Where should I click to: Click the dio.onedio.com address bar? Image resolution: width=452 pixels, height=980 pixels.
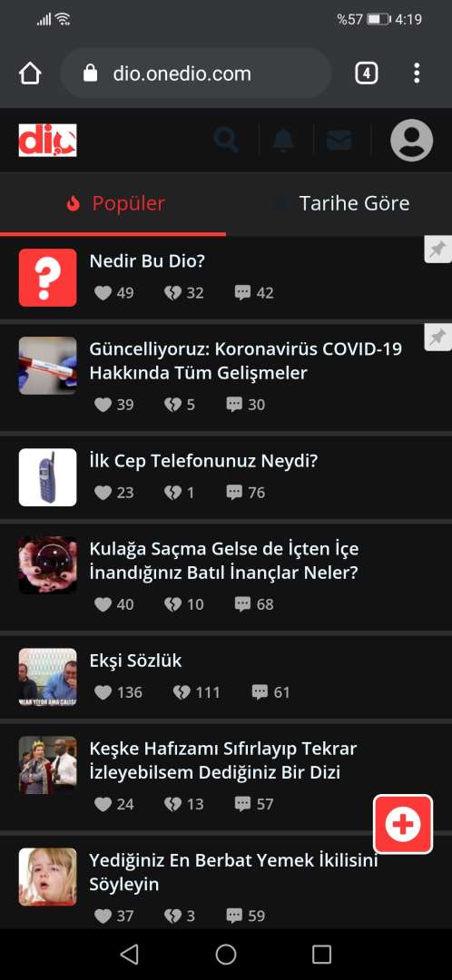point(195,73)
